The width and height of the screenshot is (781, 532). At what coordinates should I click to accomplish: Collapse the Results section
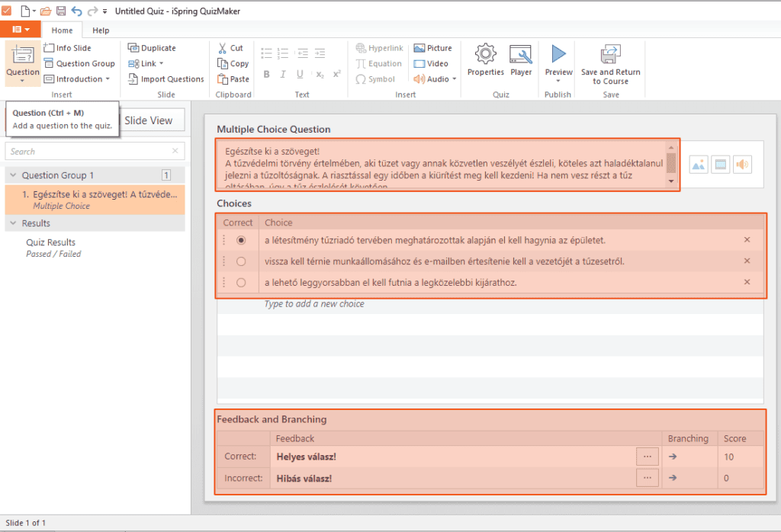coord(14,223)
